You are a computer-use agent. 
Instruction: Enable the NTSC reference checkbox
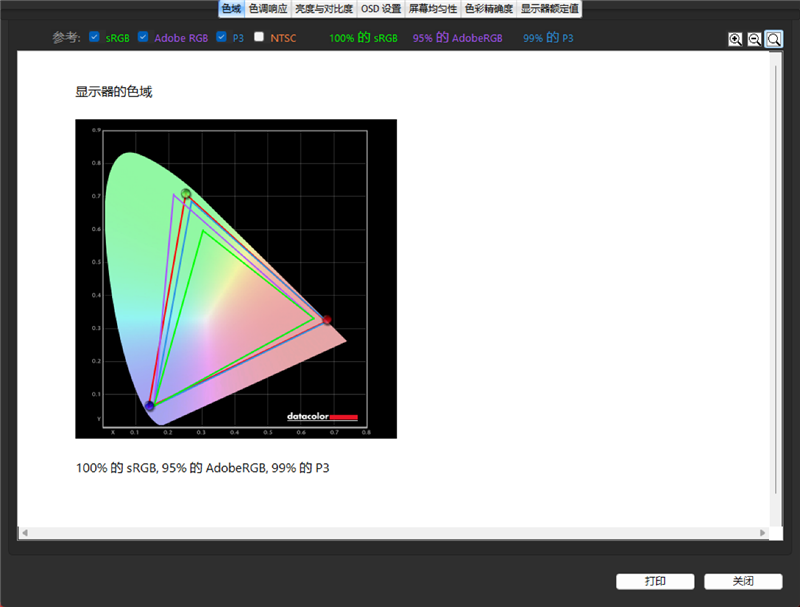point(259,37)
